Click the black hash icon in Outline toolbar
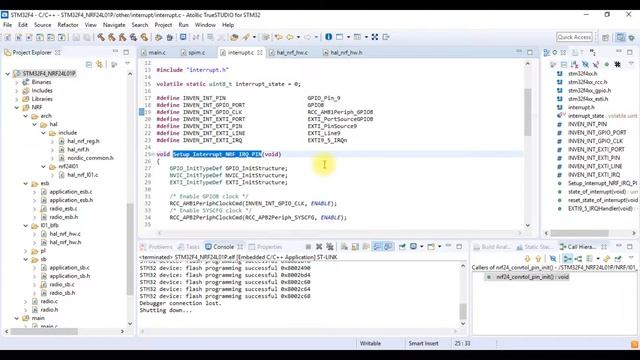Image resolution: width=640 pixels, height=360 pixels. [618, 64]
